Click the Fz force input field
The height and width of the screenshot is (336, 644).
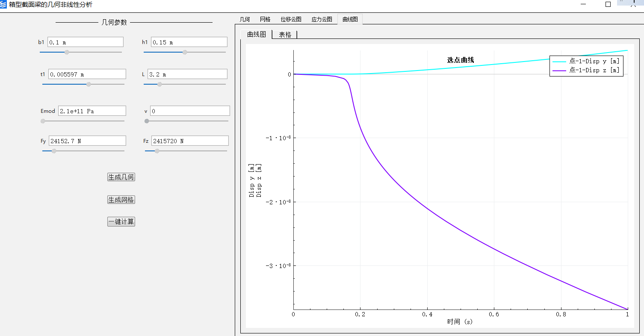point(190,141)
